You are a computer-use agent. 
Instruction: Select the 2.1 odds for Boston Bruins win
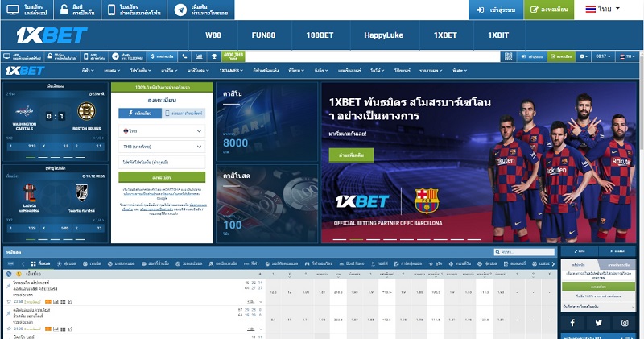(x=89, y=146)
